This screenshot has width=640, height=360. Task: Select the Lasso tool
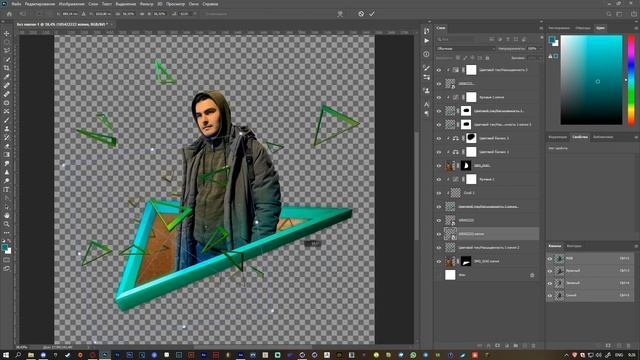[7, 51]
